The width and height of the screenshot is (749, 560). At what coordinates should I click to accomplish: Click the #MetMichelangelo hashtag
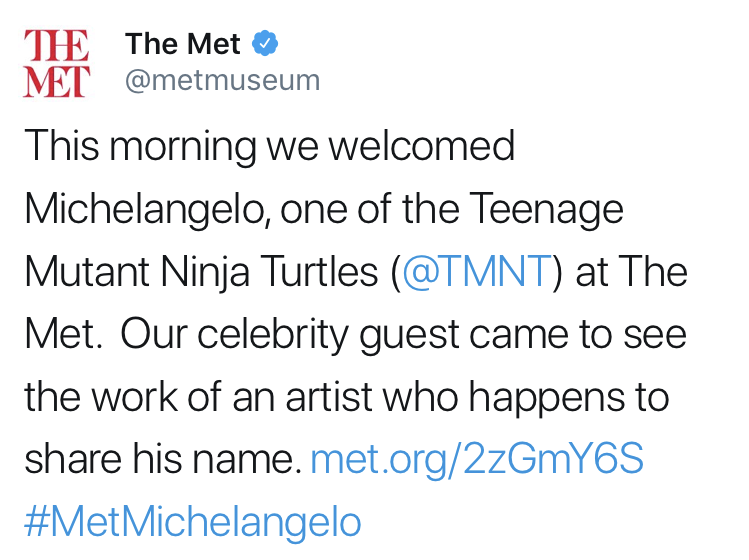click(193, 521)
